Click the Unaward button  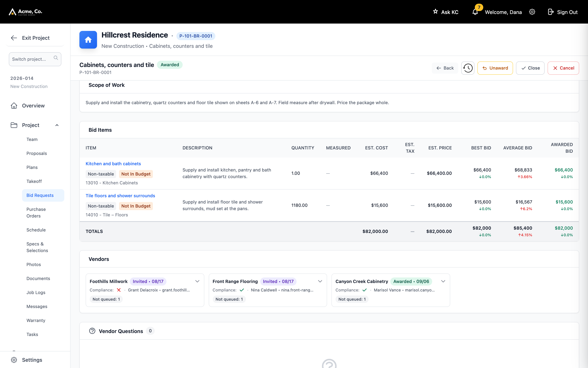(495, 68)
